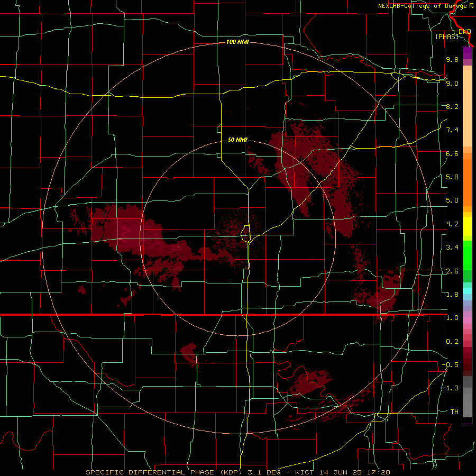
Task: Select the 9.0 value on color scale
Action: [452, 83]
